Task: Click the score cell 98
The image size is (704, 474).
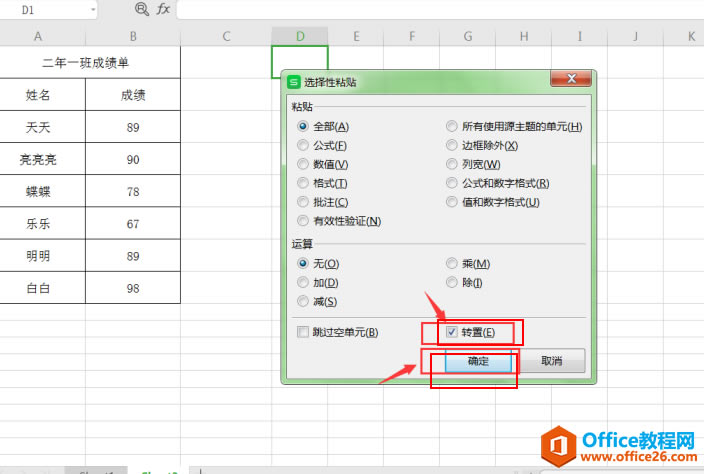Action: (133, 288)
